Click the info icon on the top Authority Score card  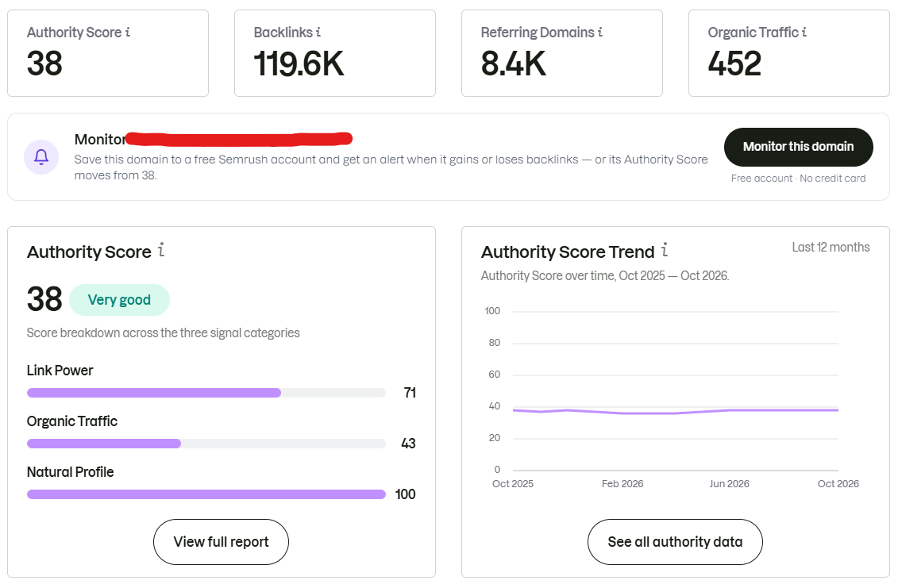click(128, 32)
